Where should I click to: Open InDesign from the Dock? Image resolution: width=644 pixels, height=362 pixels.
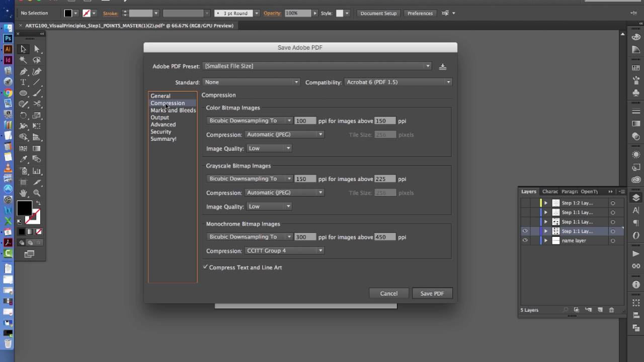8,60
